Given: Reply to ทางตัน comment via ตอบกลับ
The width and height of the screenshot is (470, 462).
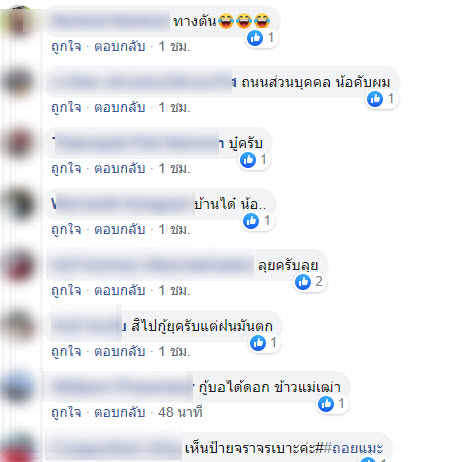Looking at the screenshot, I should (x=120, y=46).
